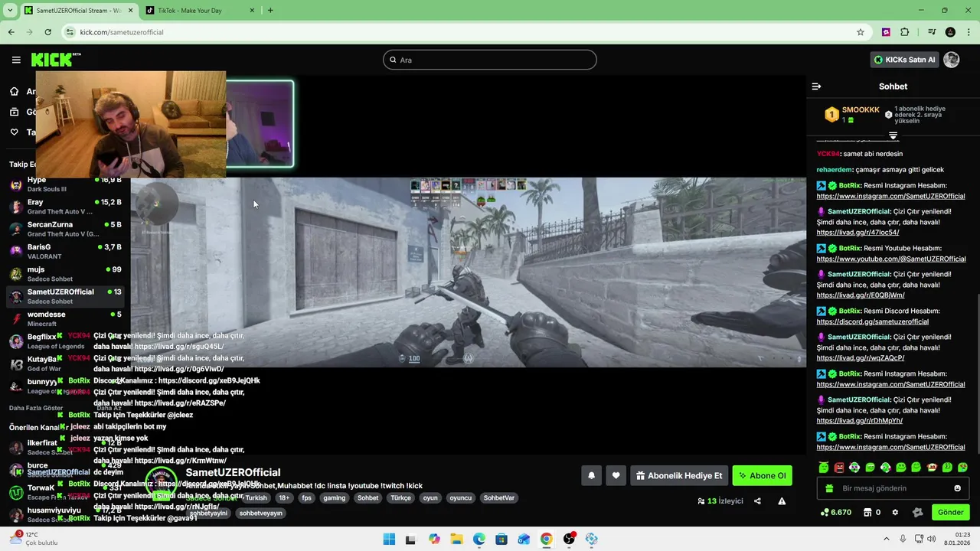Send message with Gönder button
Screen dimensions: 980x551
click(950, 512)
